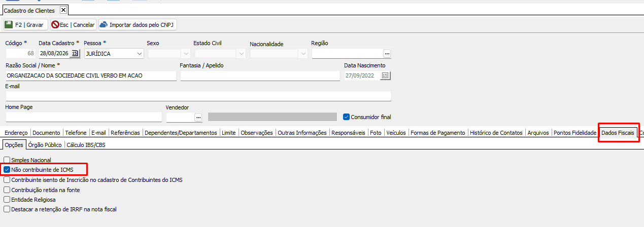This screenshot has height=227, width=644.
Task: Select the Opções sub-tab
Action: coord(14,145)
